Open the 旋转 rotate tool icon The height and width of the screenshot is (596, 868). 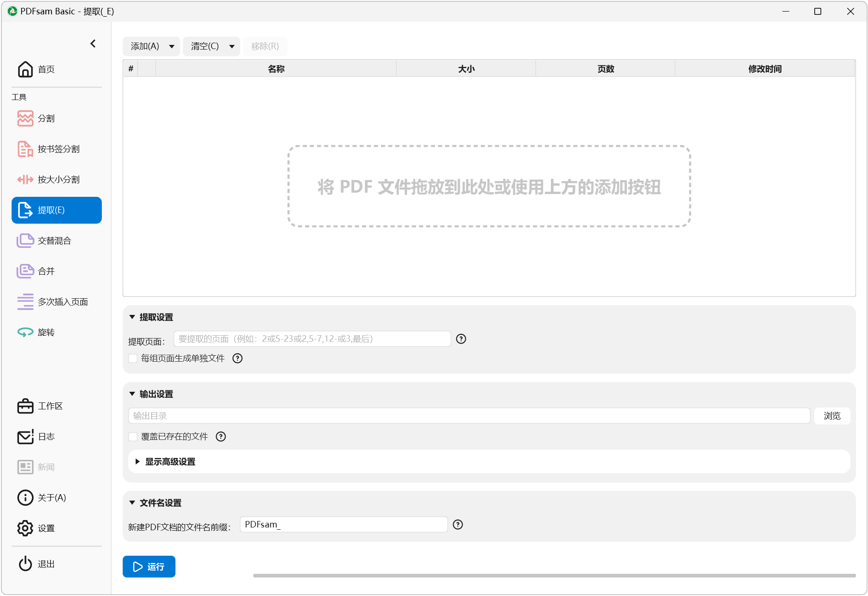25,333
